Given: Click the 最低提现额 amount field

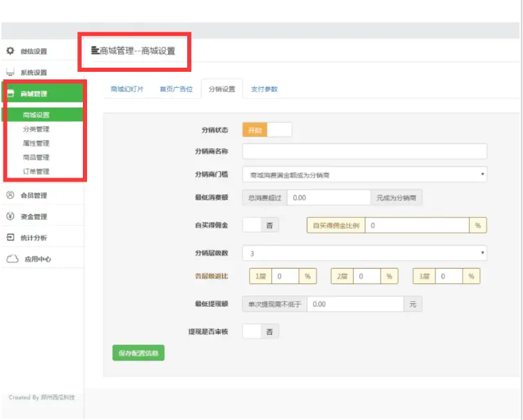Looking at the screenshot, I should click(355, 304).
